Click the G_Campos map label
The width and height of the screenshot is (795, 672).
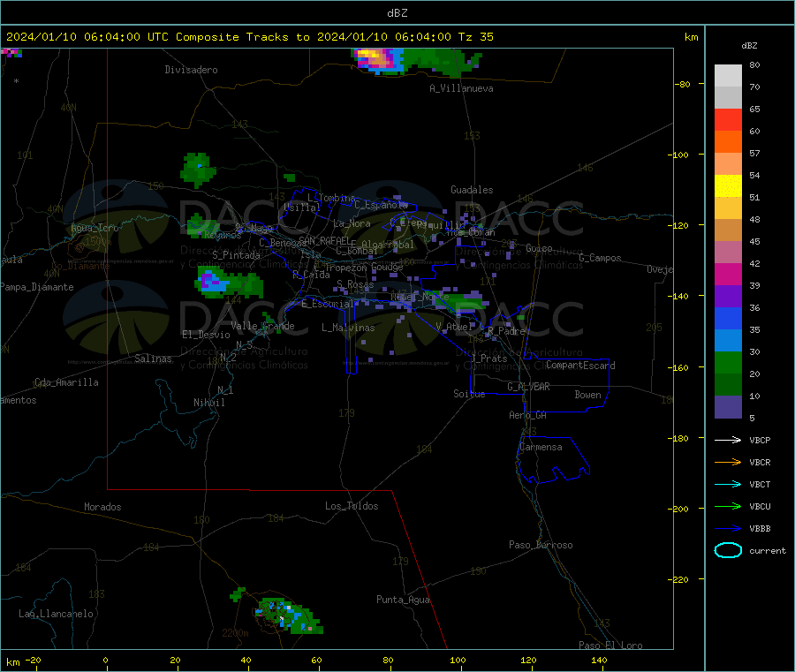coord(600,258)
